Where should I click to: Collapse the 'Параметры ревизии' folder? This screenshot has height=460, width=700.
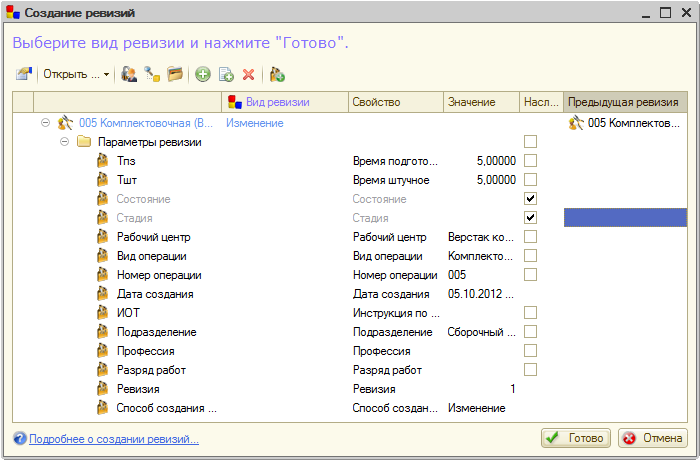(65, 142)
